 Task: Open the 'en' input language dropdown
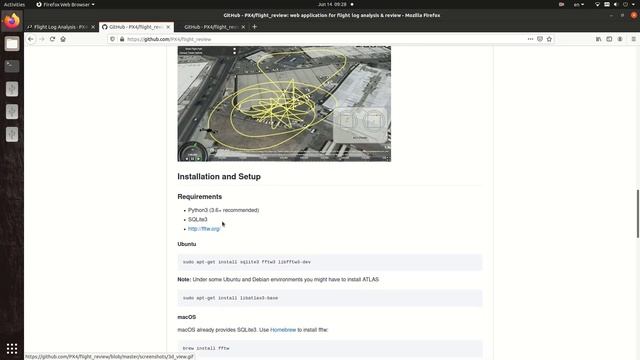point(579,4)
